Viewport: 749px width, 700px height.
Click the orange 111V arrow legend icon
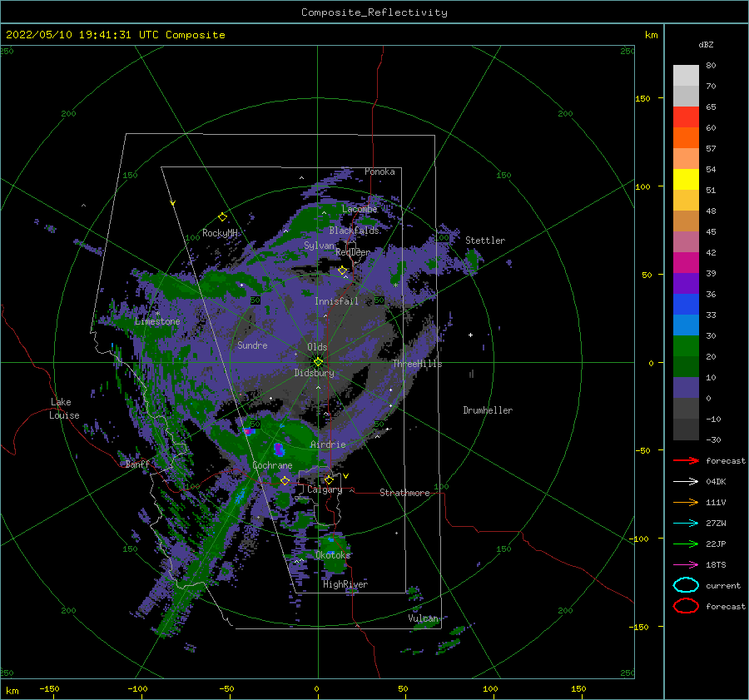pos(686,502)
